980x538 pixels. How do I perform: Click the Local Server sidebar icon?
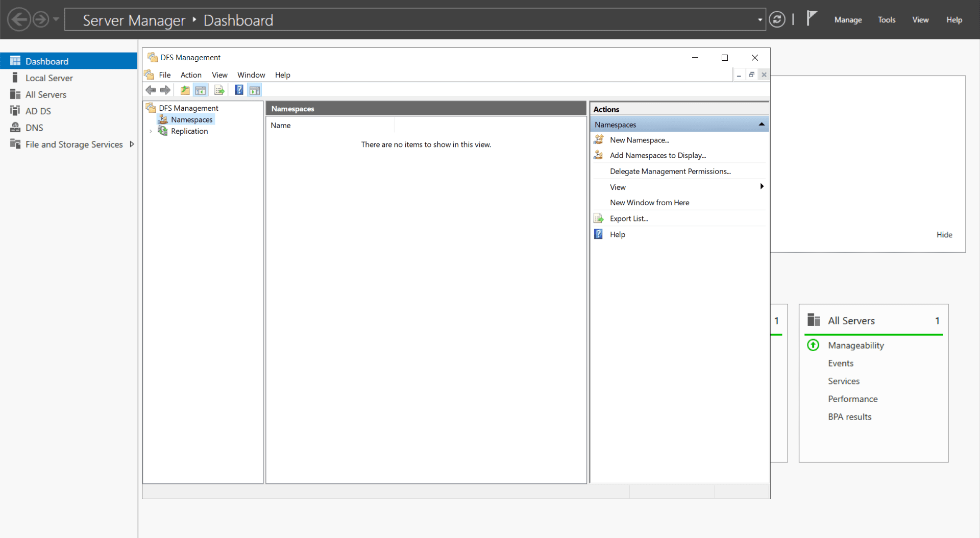[15, 78]
